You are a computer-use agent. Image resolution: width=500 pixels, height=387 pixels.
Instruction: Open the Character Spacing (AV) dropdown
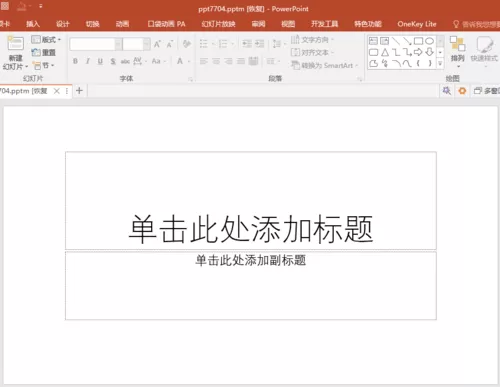click(x=140, y=61)
